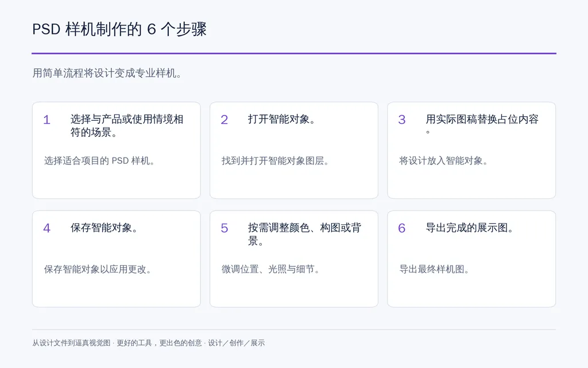Click step number 5 in the fifth card
This screenshot has width=588, height=368.
click(225, 228)
